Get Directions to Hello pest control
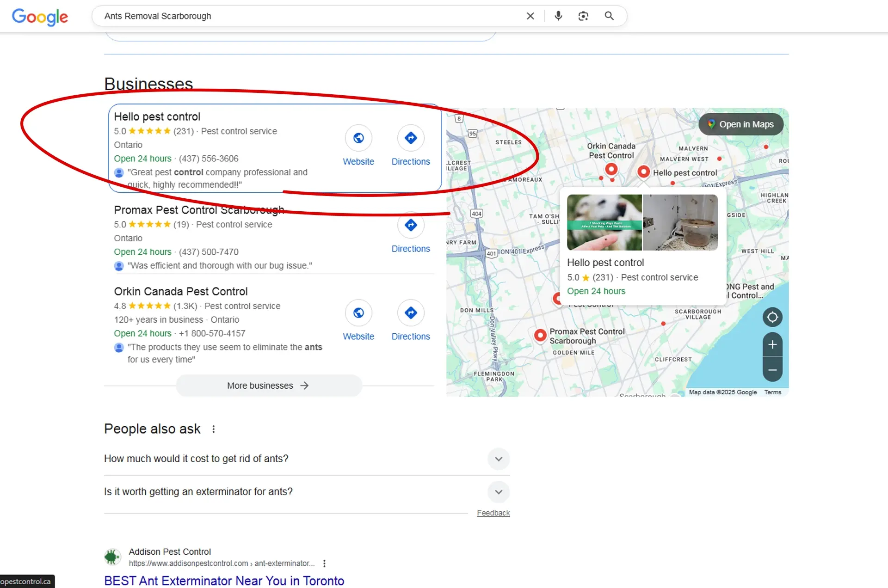 (411, 138)
